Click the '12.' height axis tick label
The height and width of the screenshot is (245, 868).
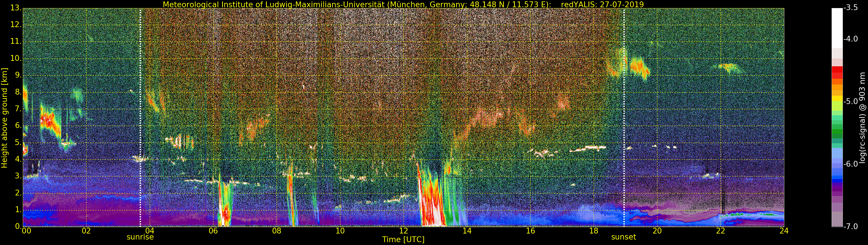(16, 24)
